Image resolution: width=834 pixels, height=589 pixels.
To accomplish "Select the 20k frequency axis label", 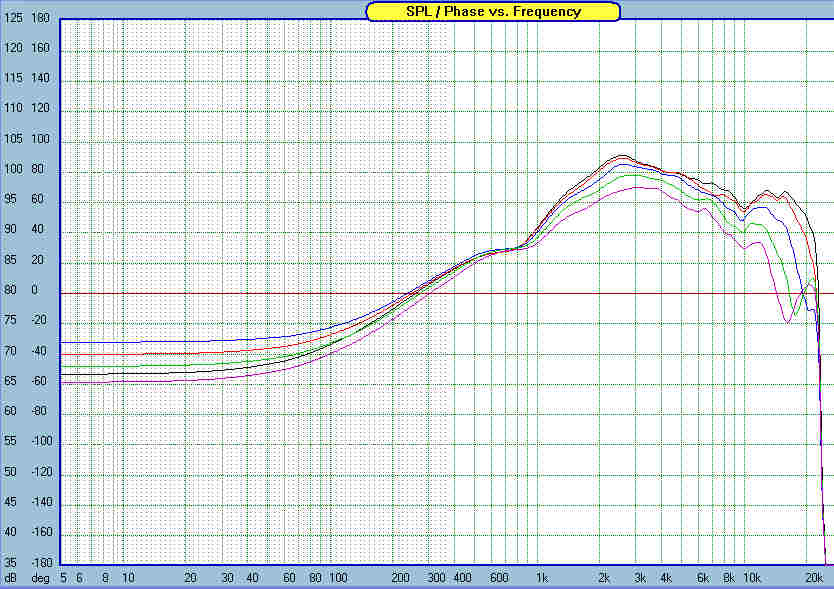I will (814, 578).
